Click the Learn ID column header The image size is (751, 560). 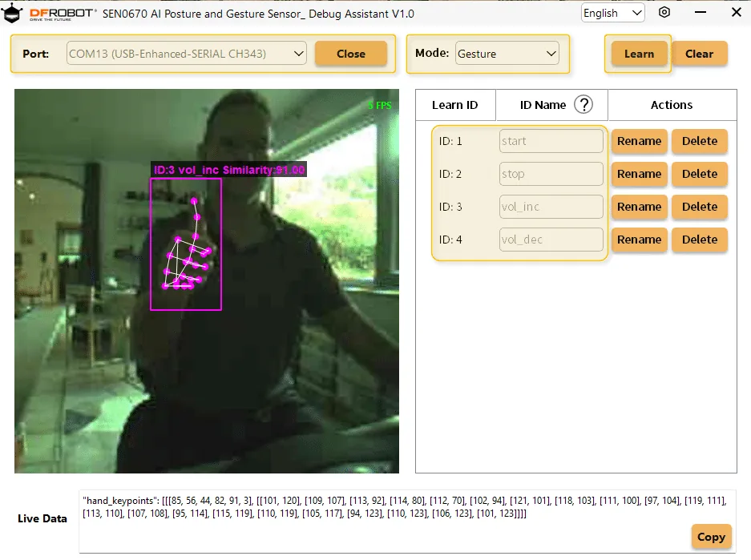click(x=455, y=105)
